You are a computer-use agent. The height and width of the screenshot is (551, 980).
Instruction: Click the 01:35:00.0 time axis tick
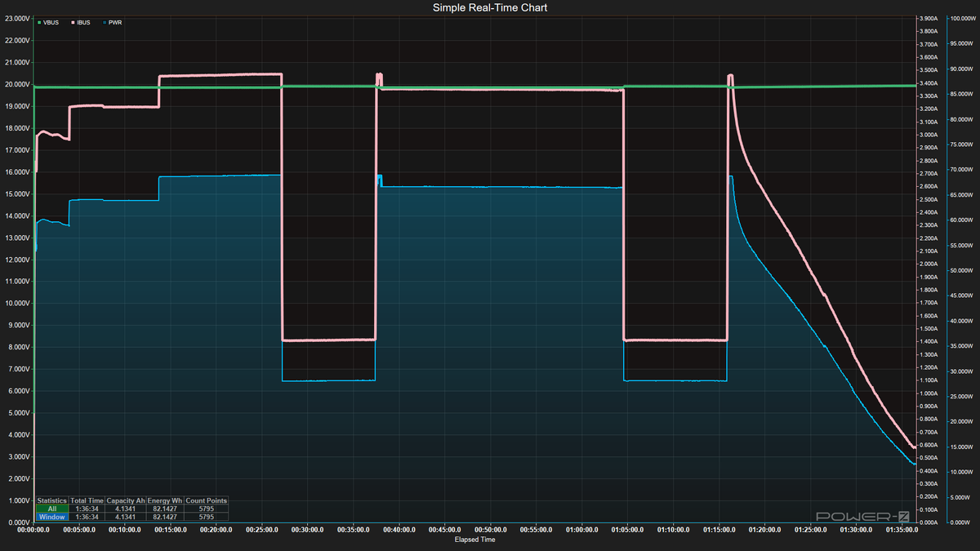[902, 530]
